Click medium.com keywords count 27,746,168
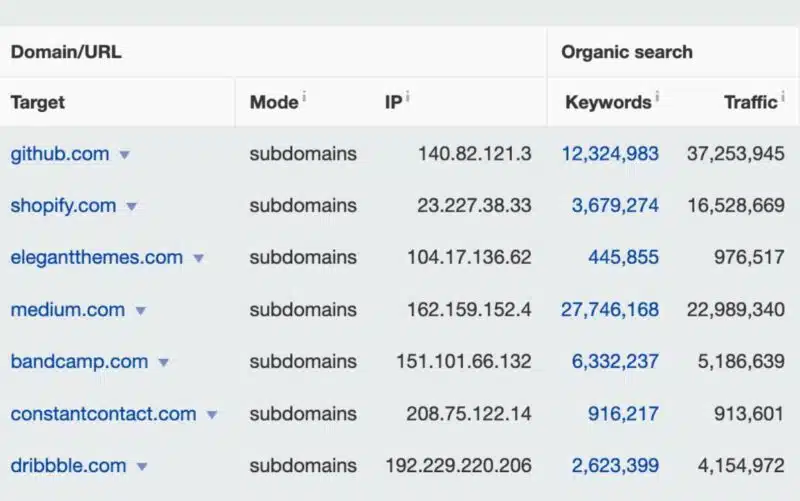Image resolution: width=800 pixels, height=501 pixels. click(x=610, y=310)
